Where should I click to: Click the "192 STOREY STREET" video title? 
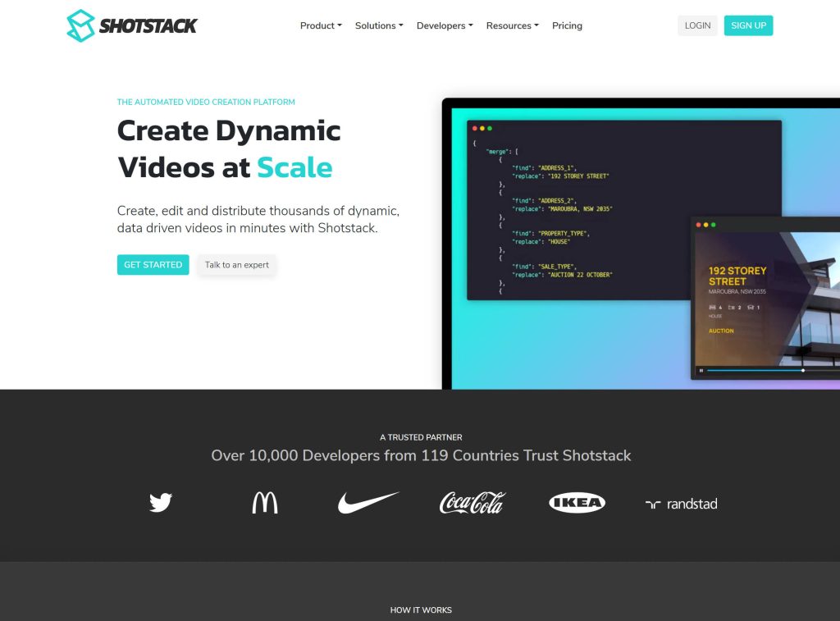tap(737, 276)
